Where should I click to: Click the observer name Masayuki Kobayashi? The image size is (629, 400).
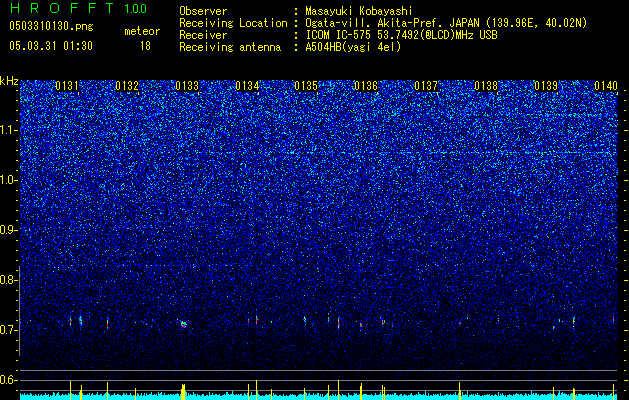pyautogui.click(x=359, y=11)
